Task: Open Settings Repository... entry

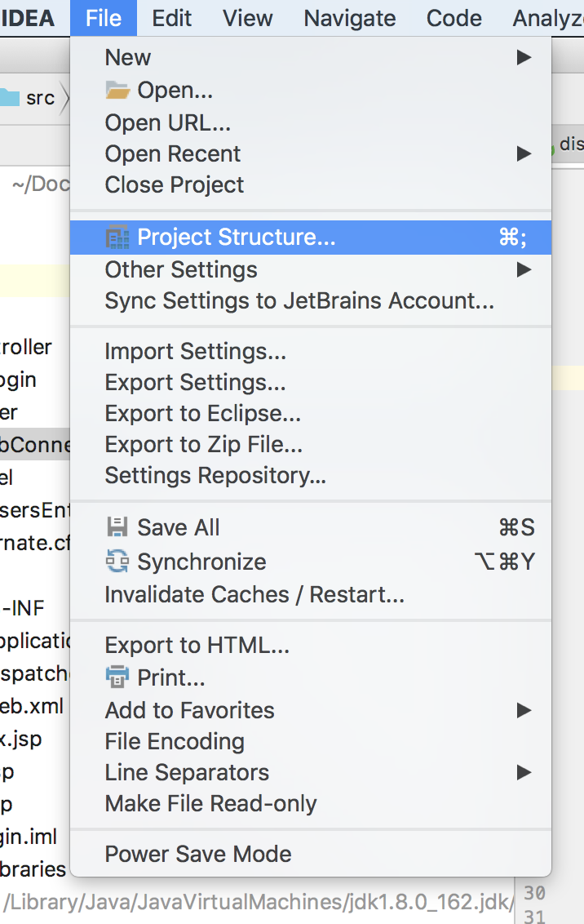Action: coord(310,475)
